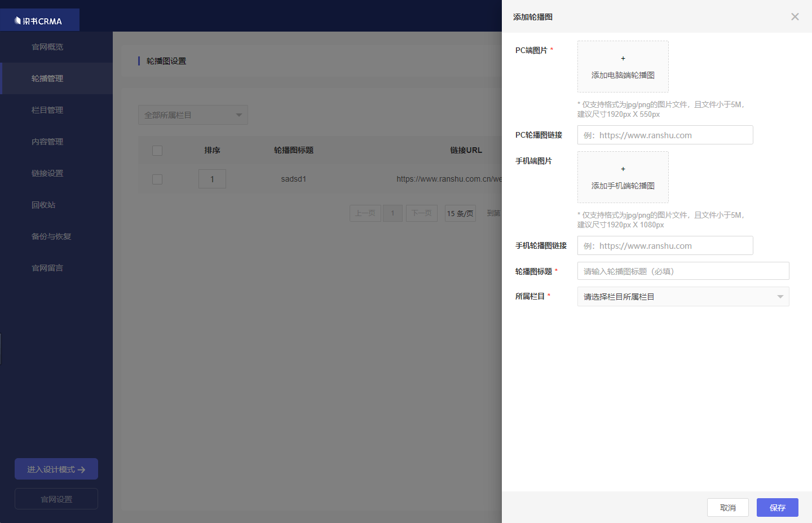Screen dimensions: 812x523
Task: Open the 请选择栏目所属栏目 dropdown
Action: click(683, 297)
